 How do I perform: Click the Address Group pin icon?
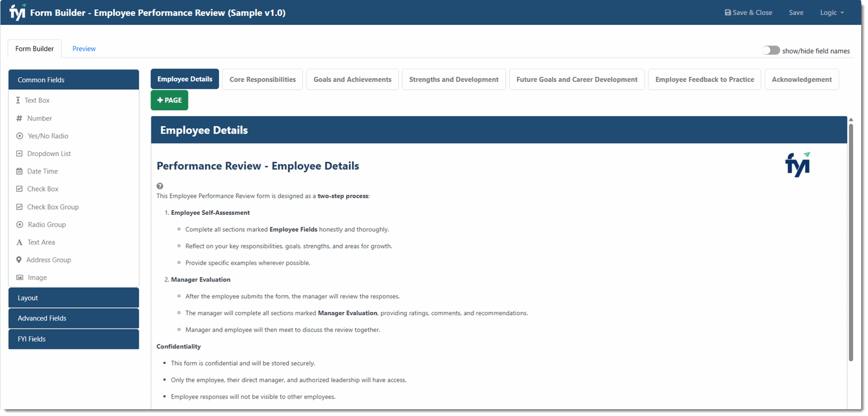point(19,260)
